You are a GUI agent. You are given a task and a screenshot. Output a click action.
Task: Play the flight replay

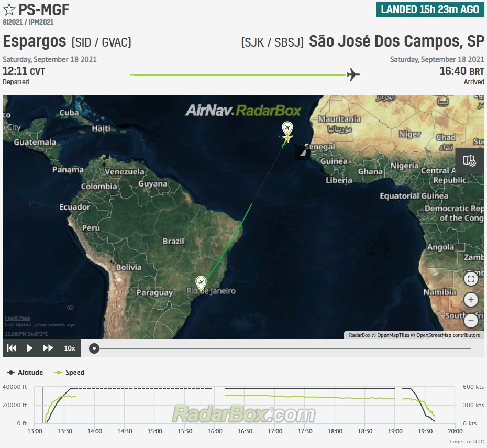30,348
